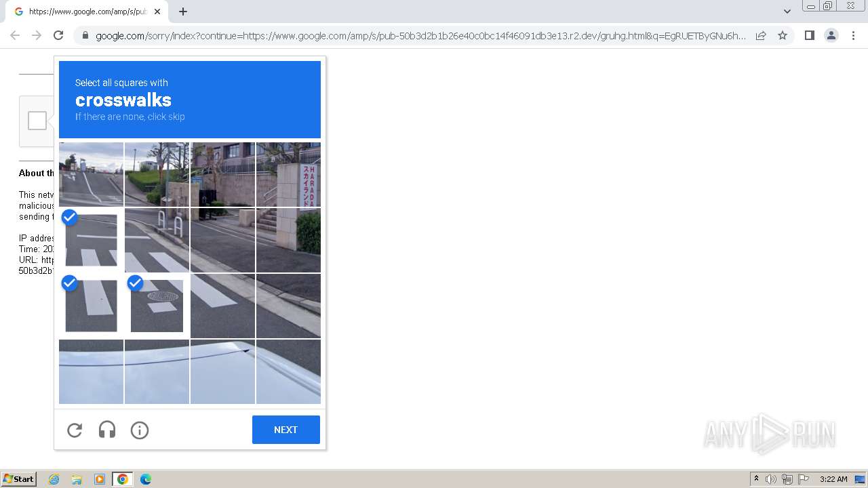Open network tray icon

[x=787, y=479]
